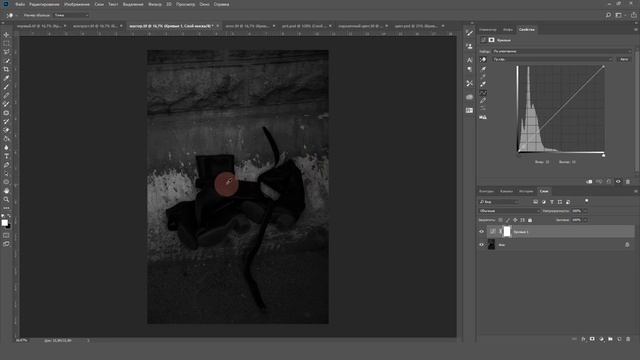
Task: Switch to the Инфо tab
Action: [508, 30]
